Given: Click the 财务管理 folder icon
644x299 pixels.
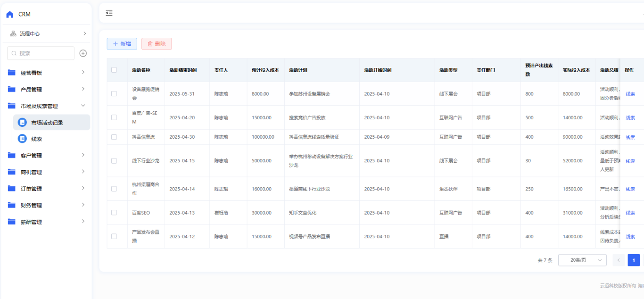Looking at the screenshot, I should click(12, 205).
